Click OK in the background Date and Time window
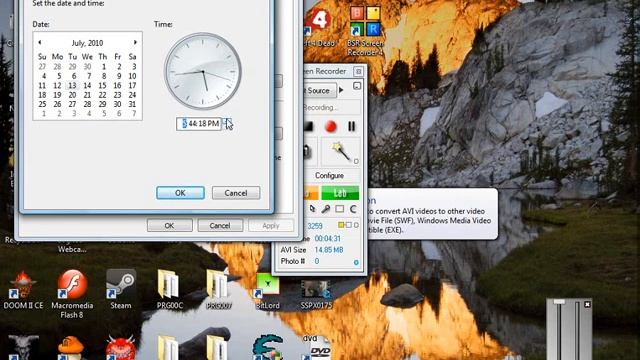640x360 pixels. pyautogui.click(x=169, y=225)
